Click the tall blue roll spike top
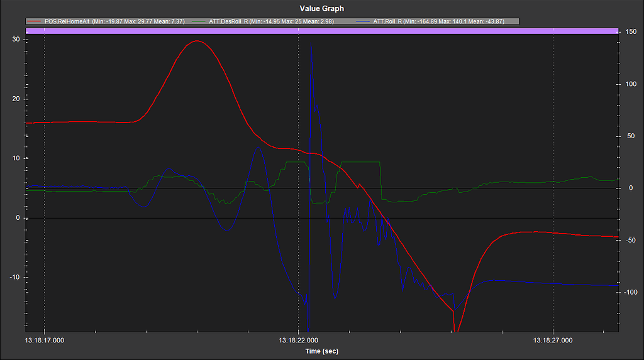This screenshot has width=644, height=360. [x=311, y=43]
